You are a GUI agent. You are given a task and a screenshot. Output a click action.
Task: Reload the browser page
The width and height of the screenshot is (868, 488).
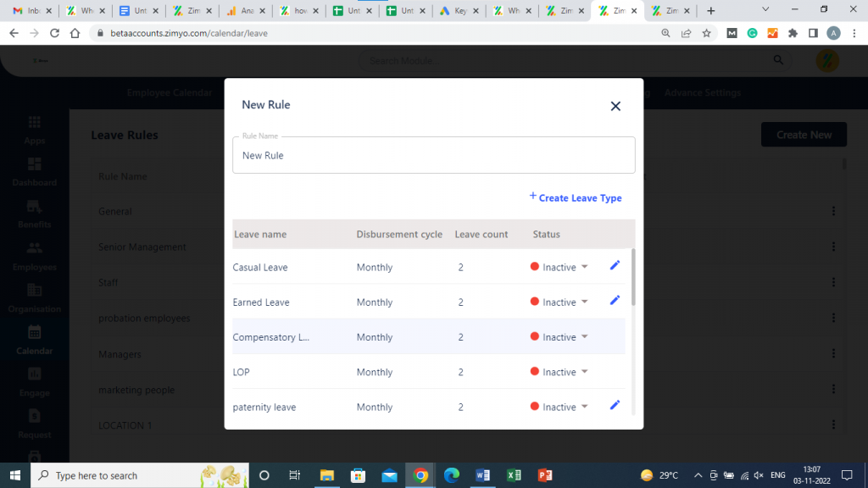(x=54, y=33)
